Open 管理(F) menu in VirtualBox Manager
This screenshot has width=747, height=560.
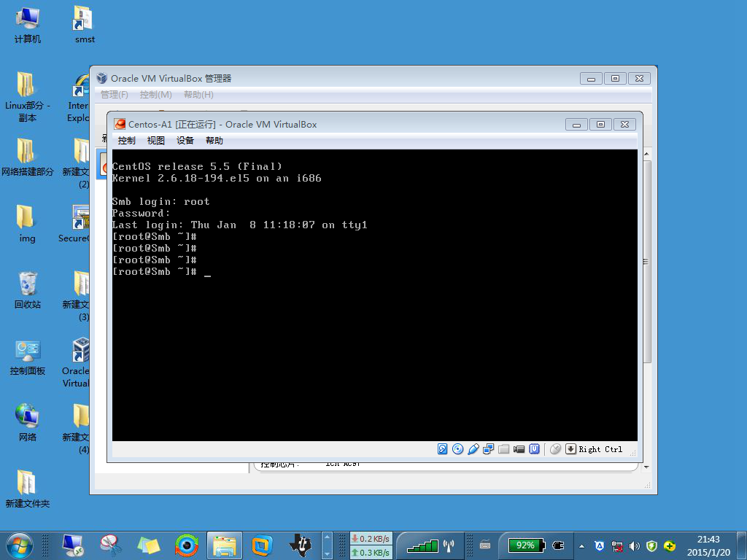115,95
